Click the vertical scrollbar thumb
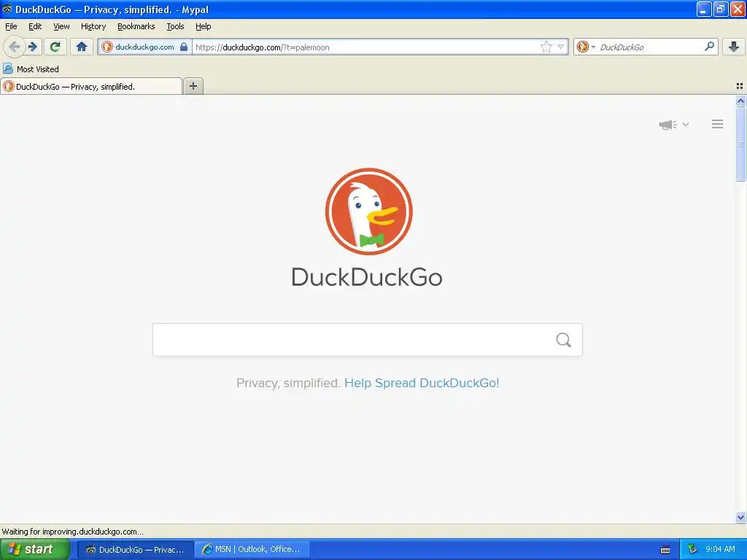This screenshot has height=560, width=747. 740,144
